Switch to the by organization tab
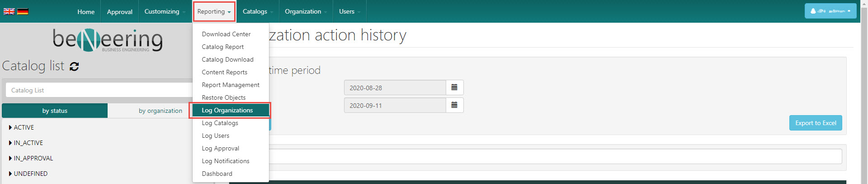868x184 pixels. tap(160, 111)
